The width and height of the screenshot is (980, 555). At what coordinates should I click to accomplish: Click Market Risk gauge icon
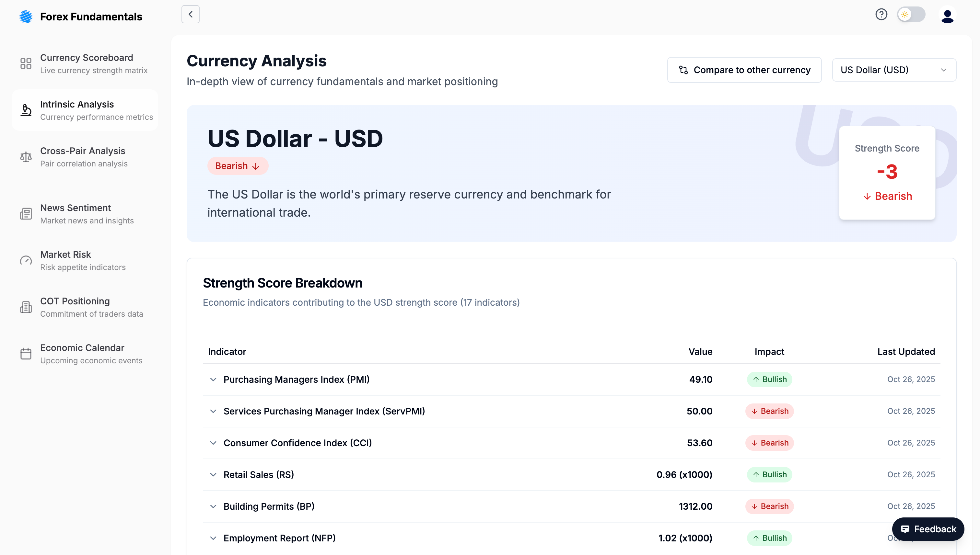point(26,261)
